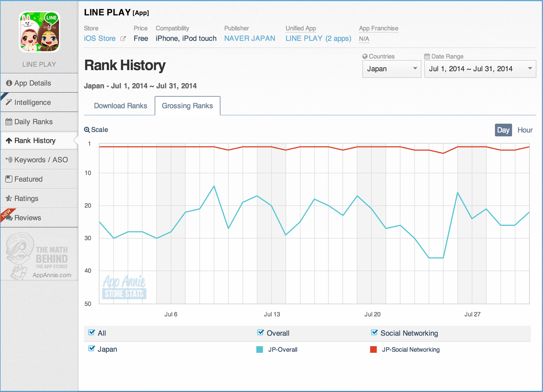Click the Unified App label
This screenshot has height=392, width=543.
[x=301, y=28]
